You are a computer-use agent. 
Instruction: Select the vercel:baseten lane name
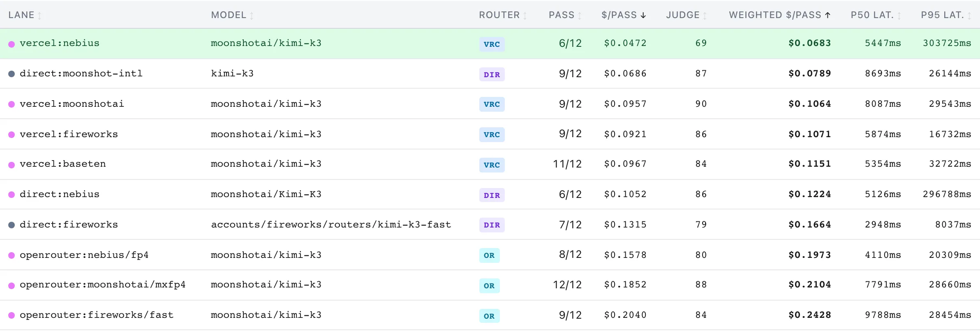[63, 164]
